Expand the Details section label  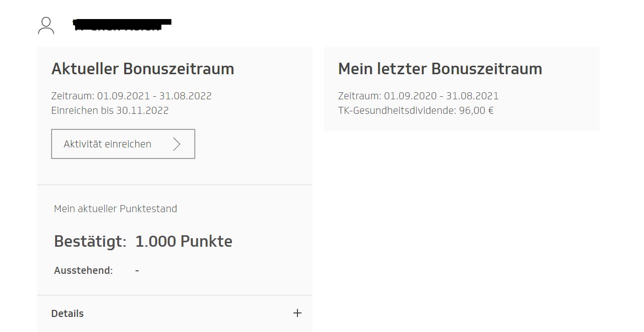click(x=68, y=313)
